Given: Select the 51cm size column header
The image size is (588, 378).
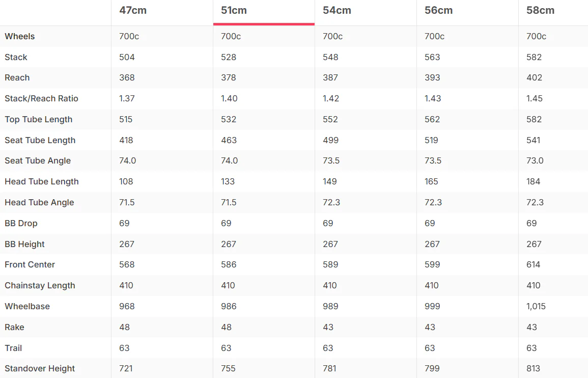Looking at the screenshot, I should coord(234,11).
